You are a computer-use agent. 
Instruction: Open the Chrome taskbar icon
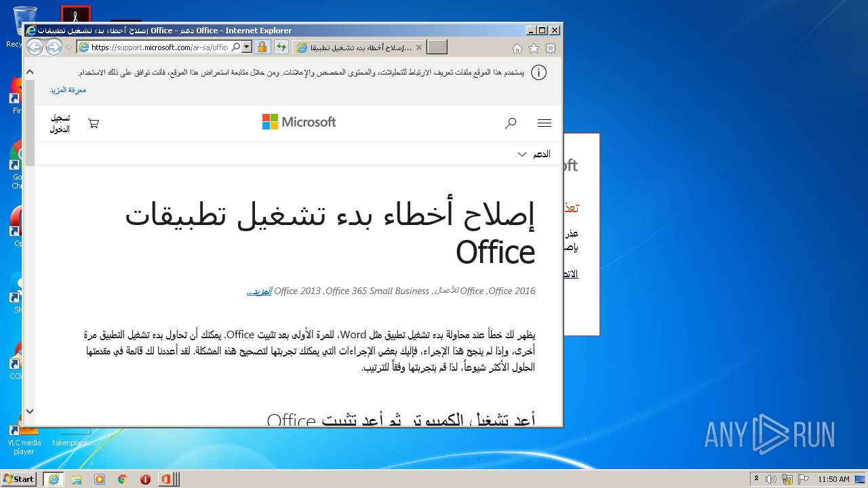[123, 479]
